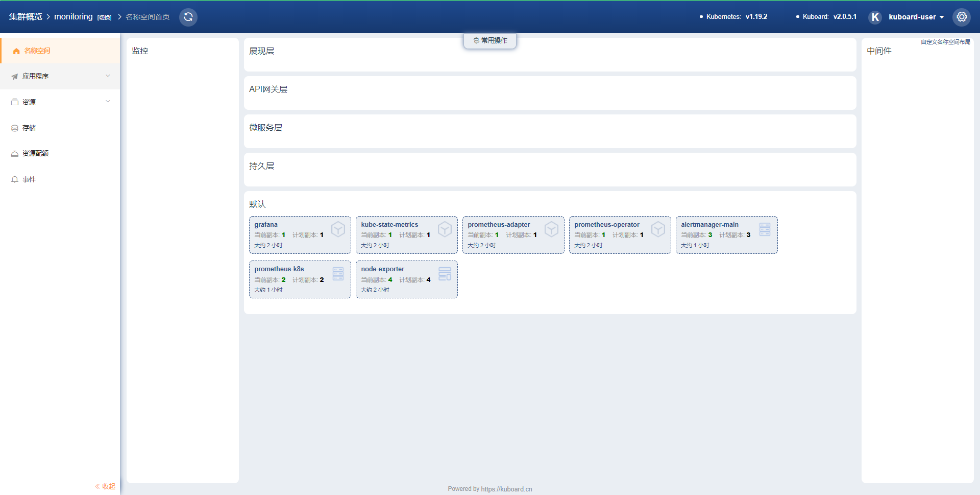This screenshot has height=495, width=980.
Task: Click the prometheus-operator cube icon
Action: tap(658, 229)
